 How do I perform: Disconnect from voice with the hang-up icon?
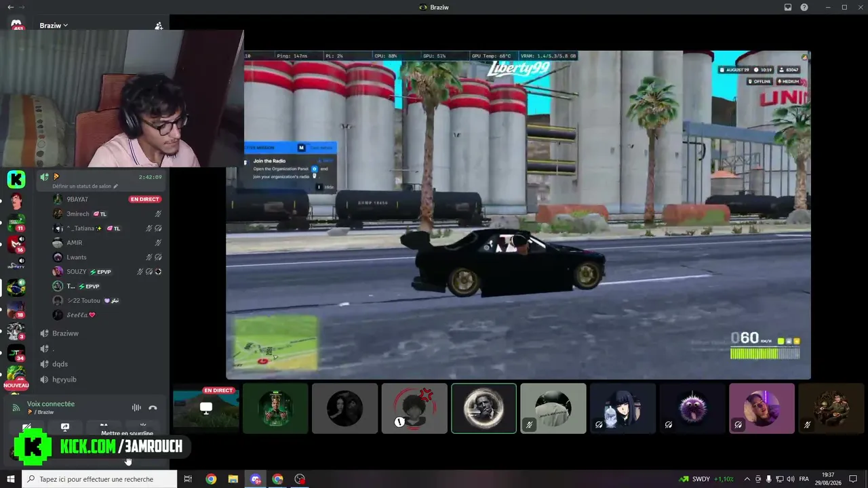pyautogui.click(x=153, y=407)
